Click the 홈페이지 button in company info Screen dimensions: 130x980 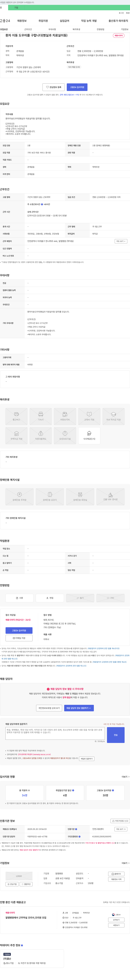point(116,874)
